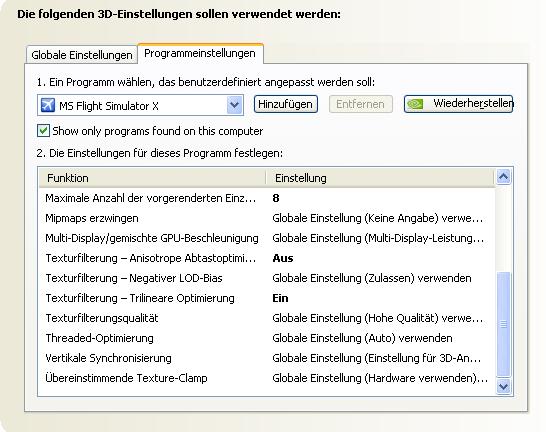The image size is (546, 432).
Task: Click the Aus setting value
Action: coord(283,258)
